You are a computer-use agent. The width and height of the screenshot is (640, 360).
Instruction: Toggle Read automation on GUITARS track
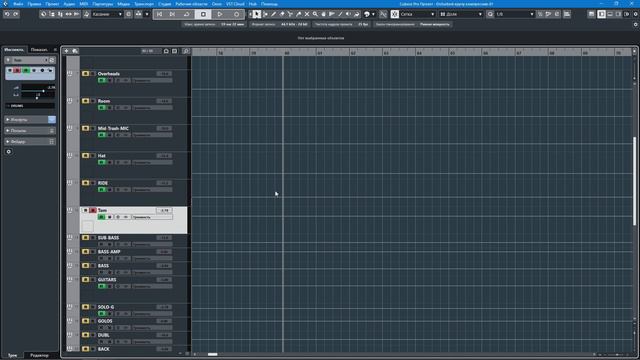pyautogui.click(x=102, y=287)
